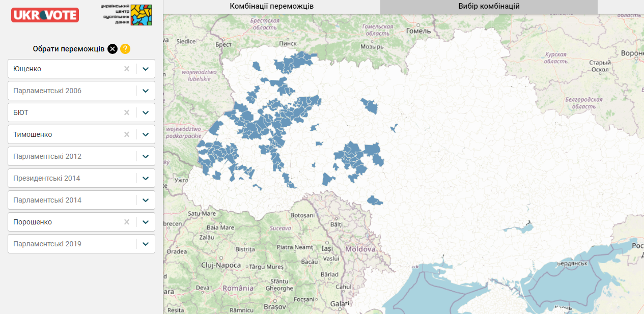Clear all selected winners with black X icon
This screenshot has width=644, height=314.
(113, 49)
